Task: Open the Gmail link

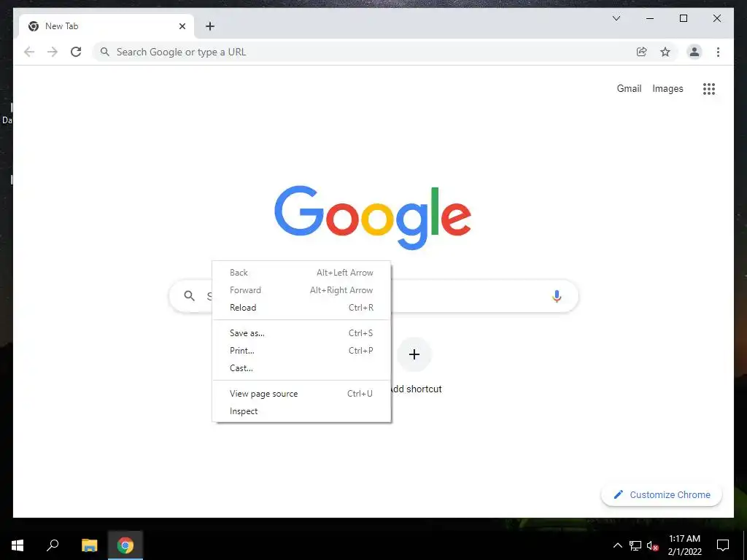Action: coord(629,88)
